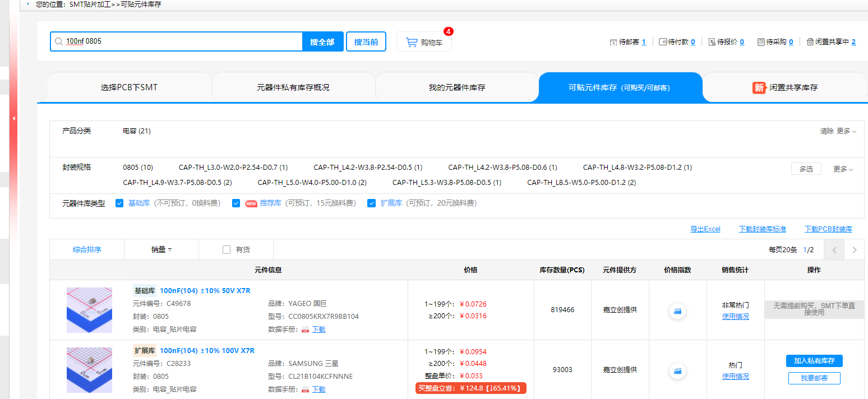Expand 更多 in the 产品分类 row
This screenshot has width=868, height=399.
[846, 131]
